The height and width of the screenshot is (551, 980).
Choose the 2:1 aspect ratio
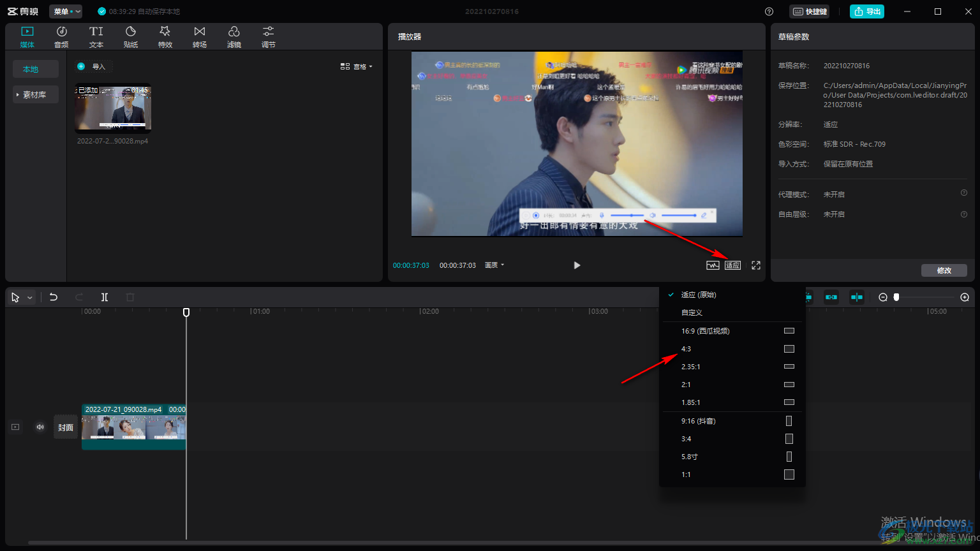coord(732,385)
